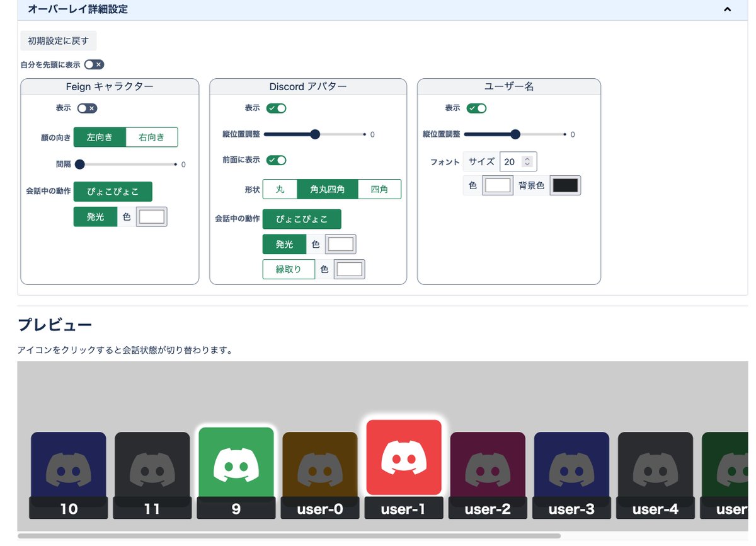Click the name label "user-1"
This screenshot has height=546, width=756.
[404, 508]
